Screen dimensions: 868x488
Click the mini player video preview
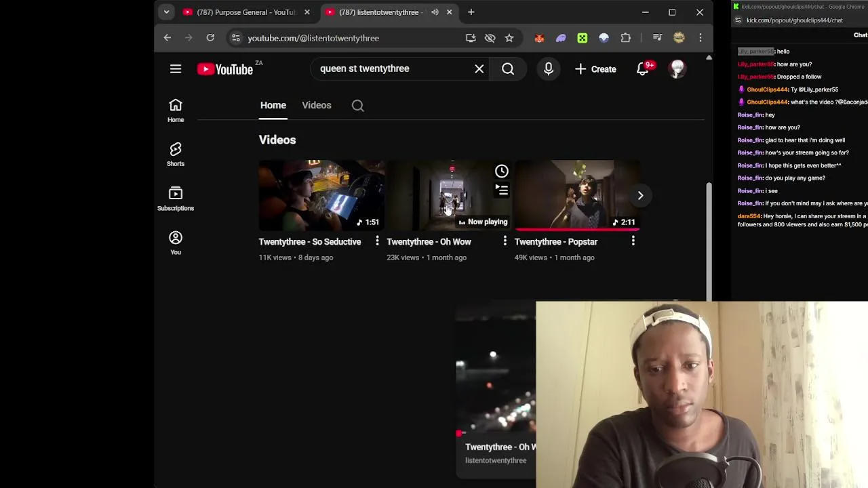tap(496, 368)
